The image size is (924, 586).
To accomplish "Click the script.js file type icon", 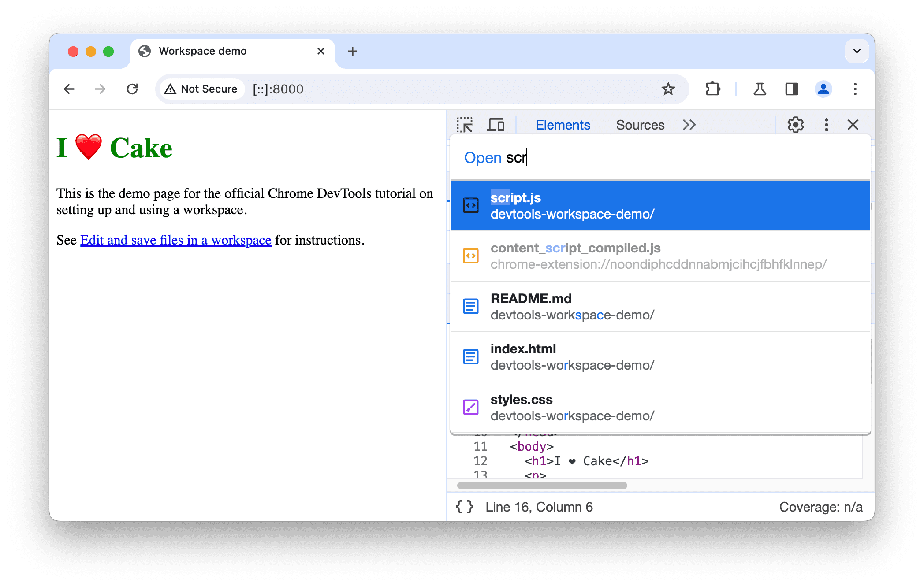I will pos(470,206).
